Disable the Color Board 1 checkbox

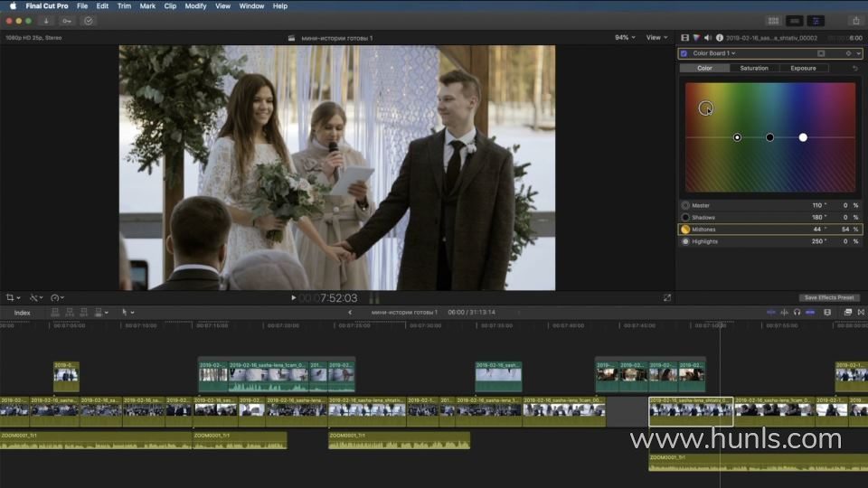click(x=684, y=53)
